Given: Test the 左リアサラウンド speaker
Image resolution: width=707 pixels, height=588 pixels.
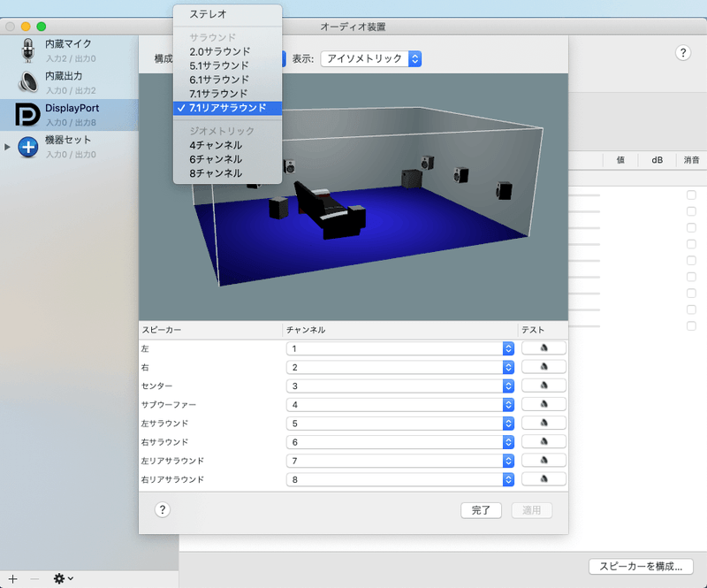Looking at the screenshot, I should tap(544, 461).
